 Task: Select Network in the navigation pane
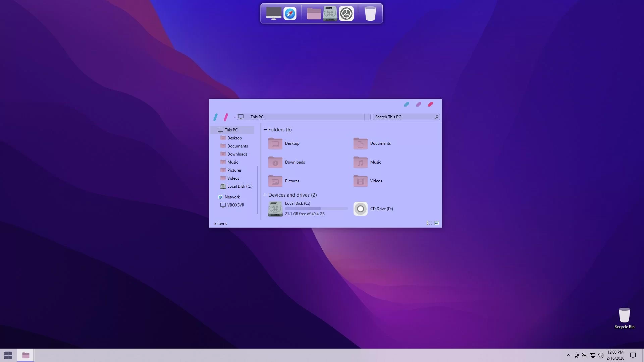click(232, 197)
